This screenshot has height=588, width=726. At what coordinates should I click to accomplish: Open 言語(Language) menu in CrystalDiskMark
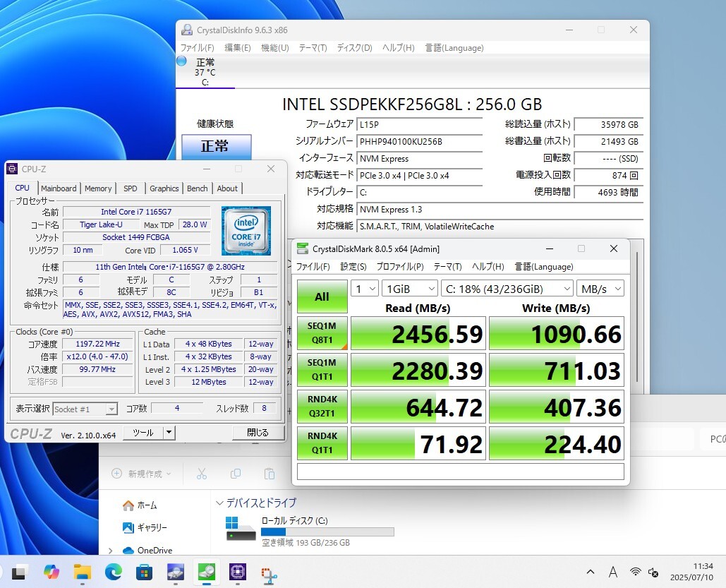tap(544, 266)
